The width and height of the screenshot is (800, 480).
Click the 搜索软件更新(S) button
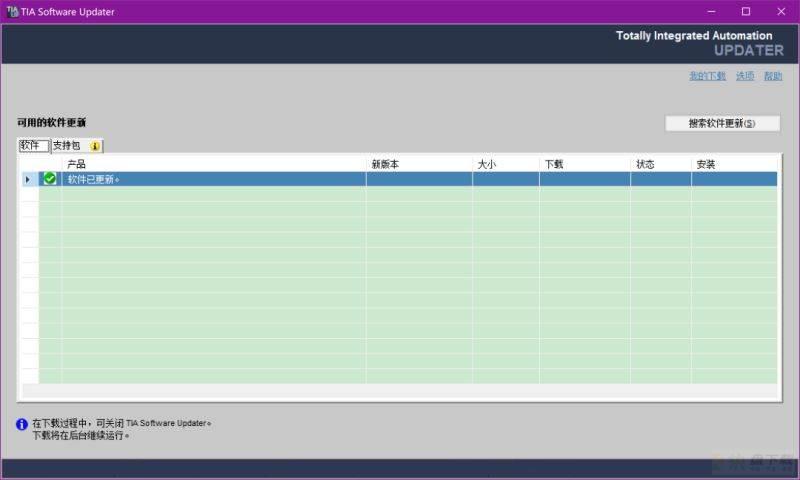tap(722, 123)
